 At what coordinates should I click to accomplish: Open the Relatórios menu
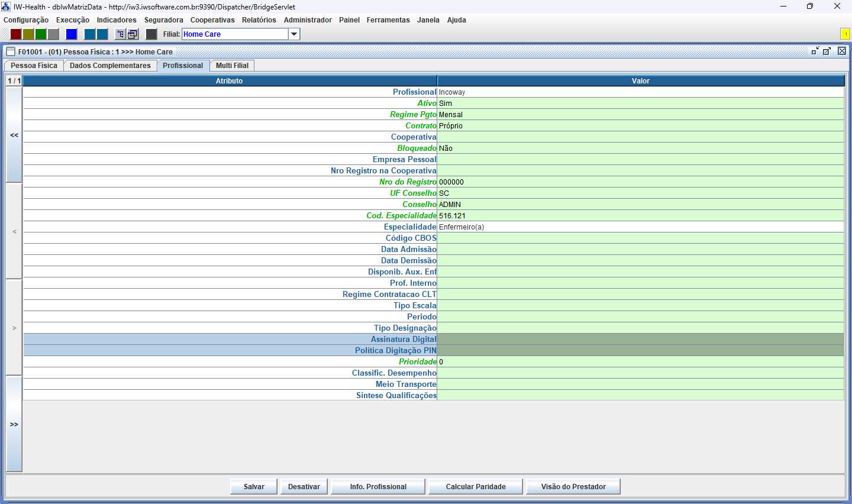pyautogui.click(x=259, y=20)
